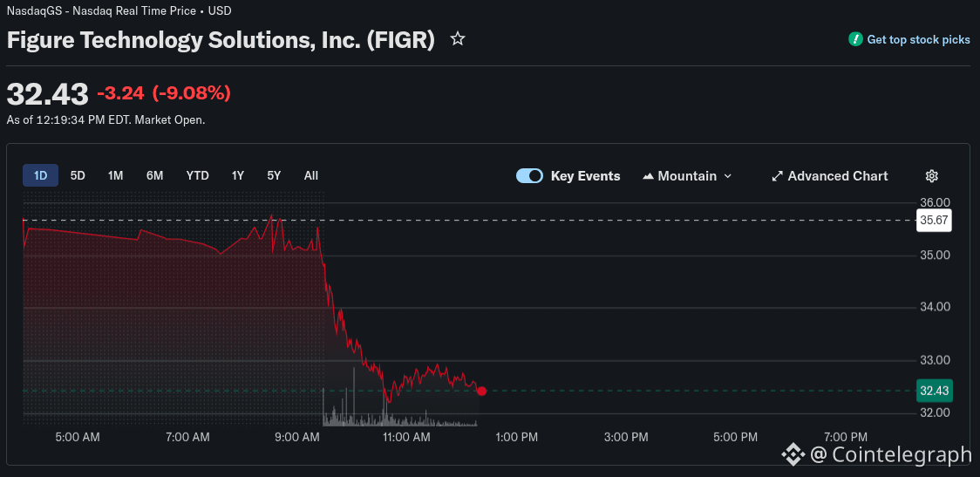This screenshot has width=980, height=477.
Task: Click the 9:00 AM time axis label
Action: [x=297, y=437]
